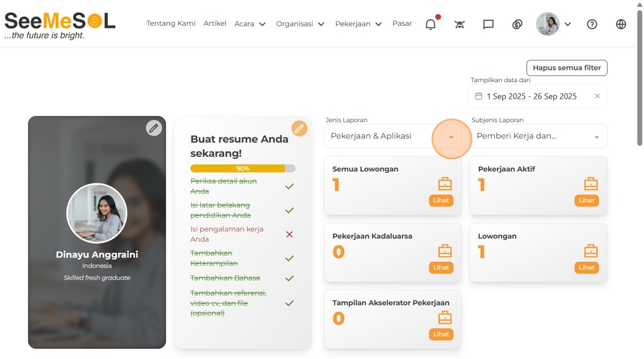Open the Acara menu
This screenshot has width=644, height=359.
click(x=250, y=24)
